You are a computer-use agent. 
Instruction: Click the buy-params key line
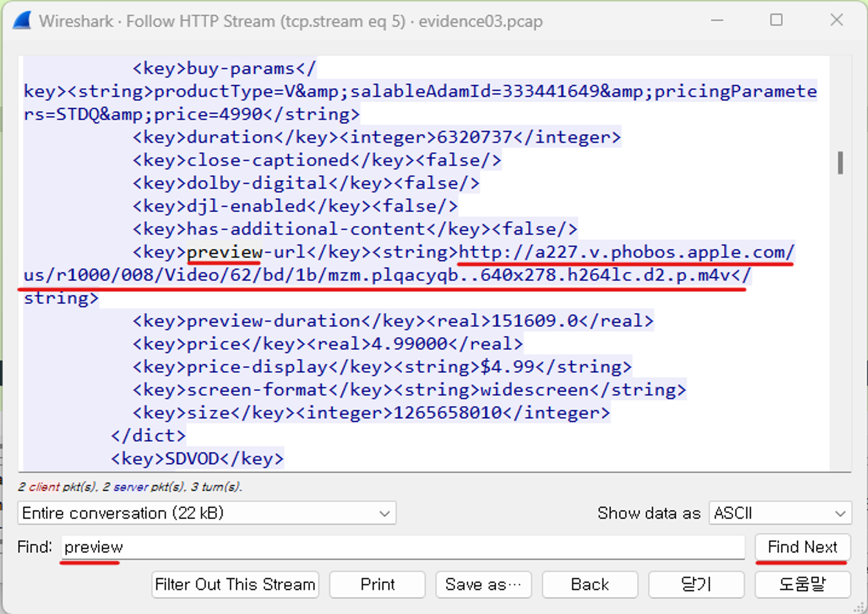click(x=224, y=69)
